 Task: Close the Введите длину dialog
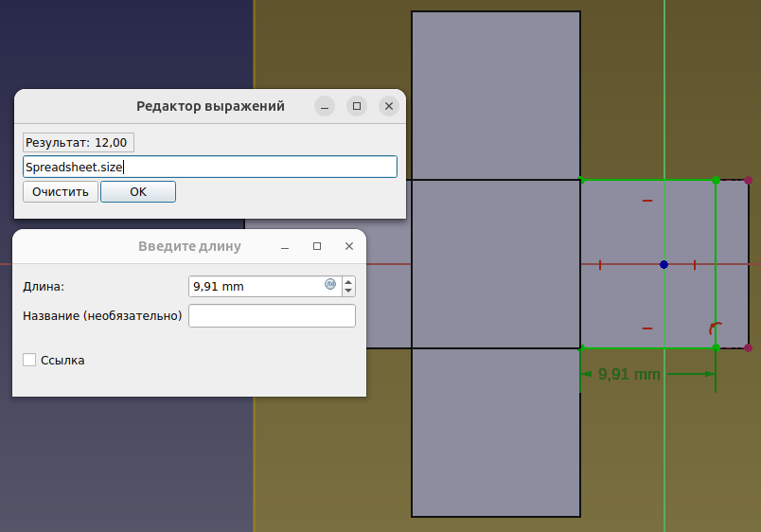pyautogui.click(x=349, y=246)
